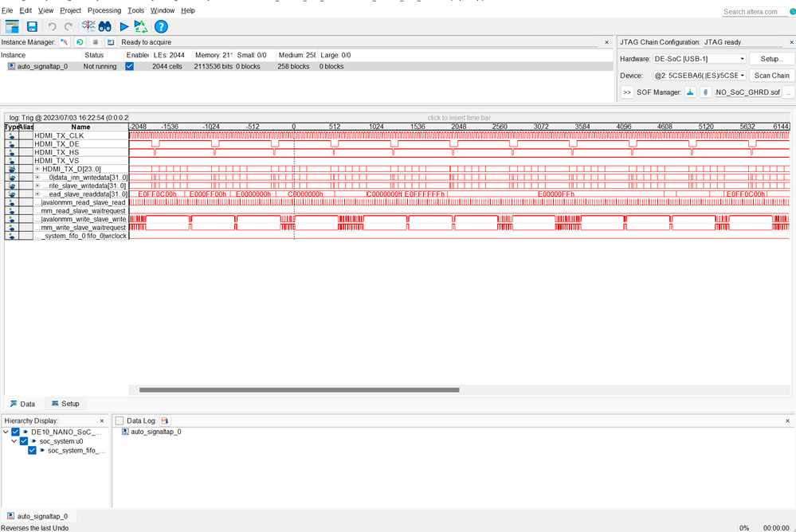Close the Data Log panel
The image size is (796, 532).
(787, 421)
